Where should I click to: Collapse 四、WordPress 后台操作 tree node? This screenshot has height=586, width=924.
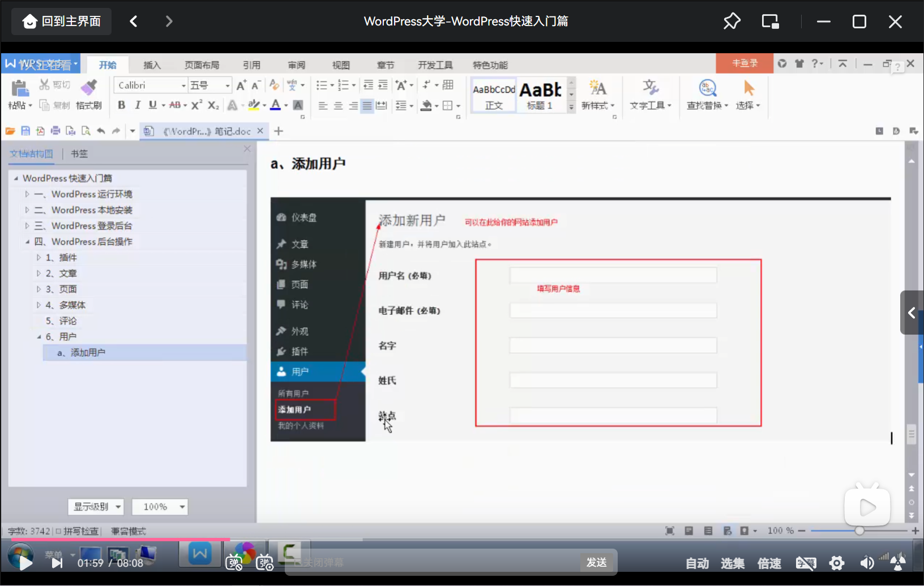pyautogui.click(x=27, y=242)
